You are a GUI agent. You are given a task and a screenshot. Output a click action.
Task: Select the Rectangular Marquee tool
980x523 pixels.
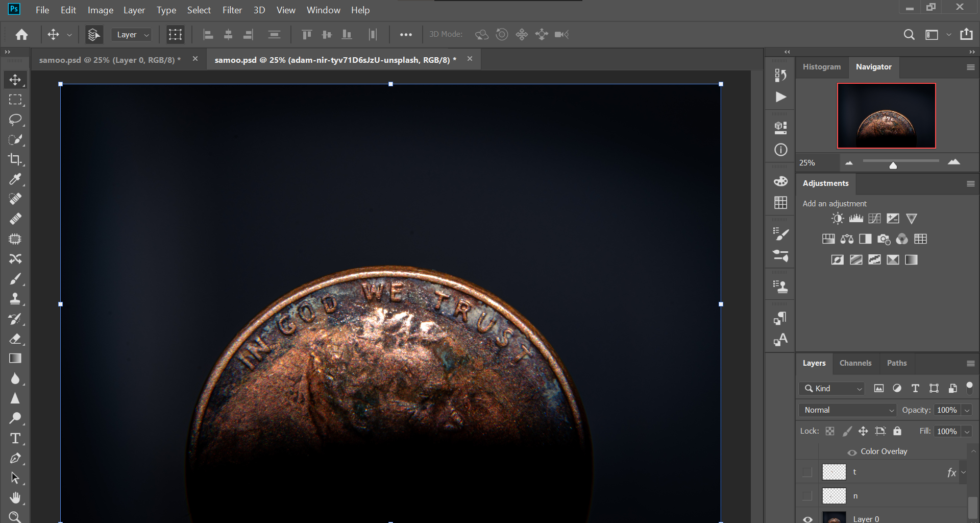15,100
